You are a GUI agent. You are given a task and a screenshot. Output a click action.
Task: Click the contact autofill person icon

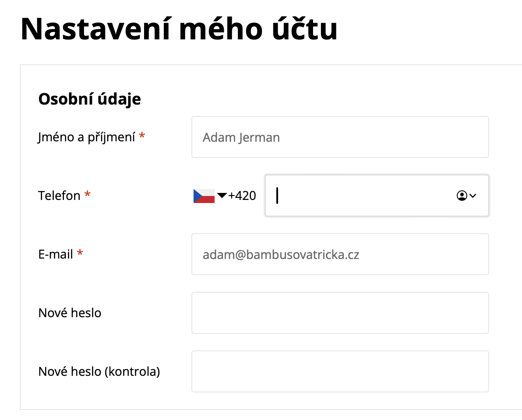click(x=462, y=196)
